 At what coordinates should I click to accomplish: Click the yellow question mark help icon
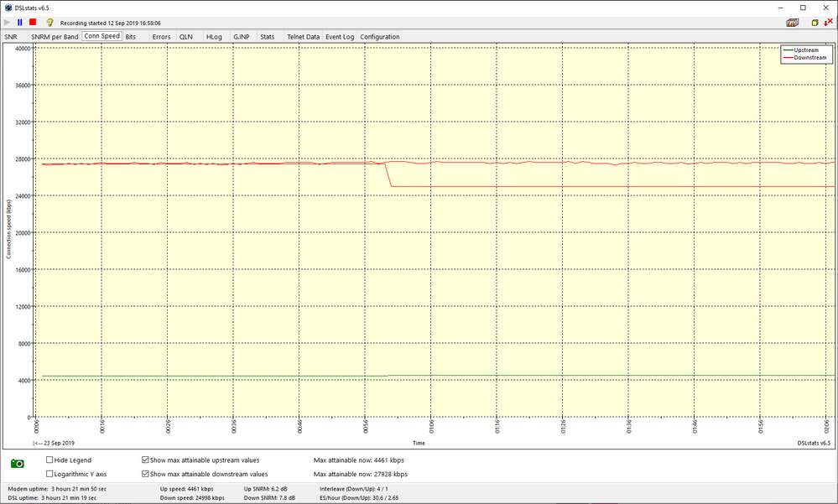(49, 23)
